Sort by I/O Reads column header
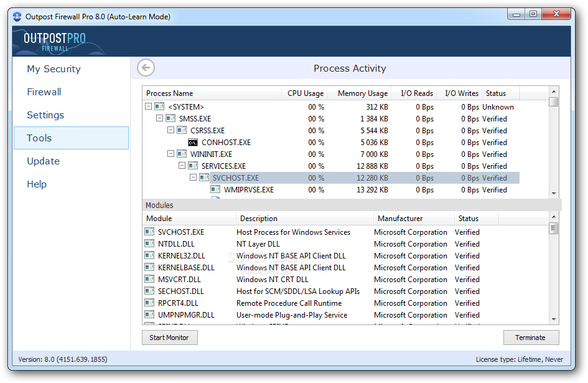 414,93
